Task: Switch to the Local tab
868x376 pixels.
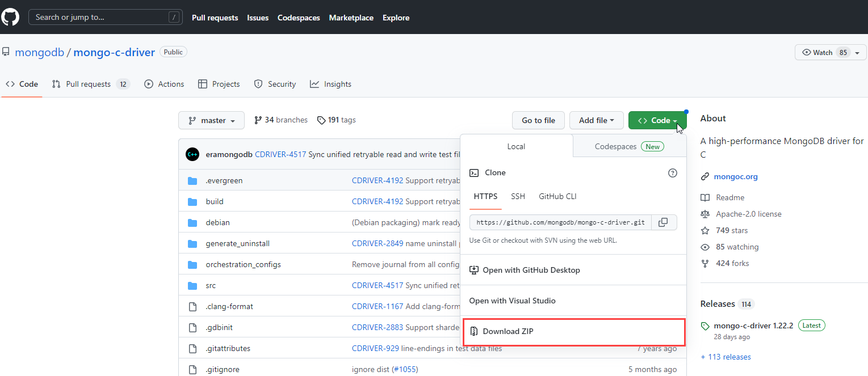Action: (516, 146)
